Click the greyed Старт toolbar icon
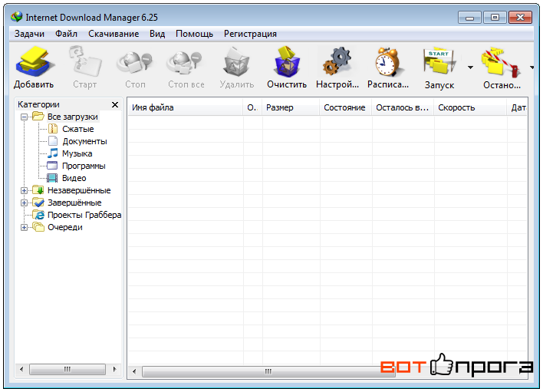The height and width of the screenshot is (392, 543). pyautogui.click(x=85, y=61)
